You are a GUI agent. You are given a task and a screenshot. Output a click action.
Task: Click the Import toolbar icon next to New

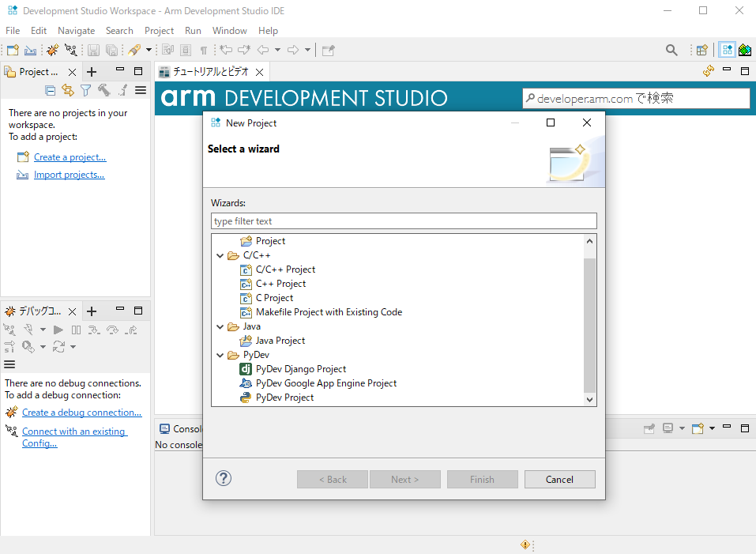30,50
